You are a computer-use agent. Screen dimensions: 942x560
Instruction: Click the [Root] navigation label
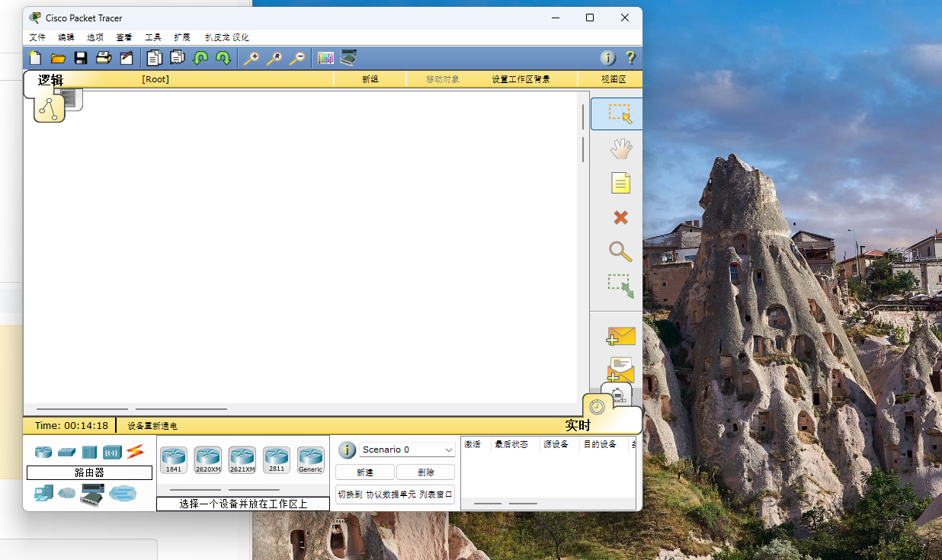pyautogui.click(x=155, y=79)
